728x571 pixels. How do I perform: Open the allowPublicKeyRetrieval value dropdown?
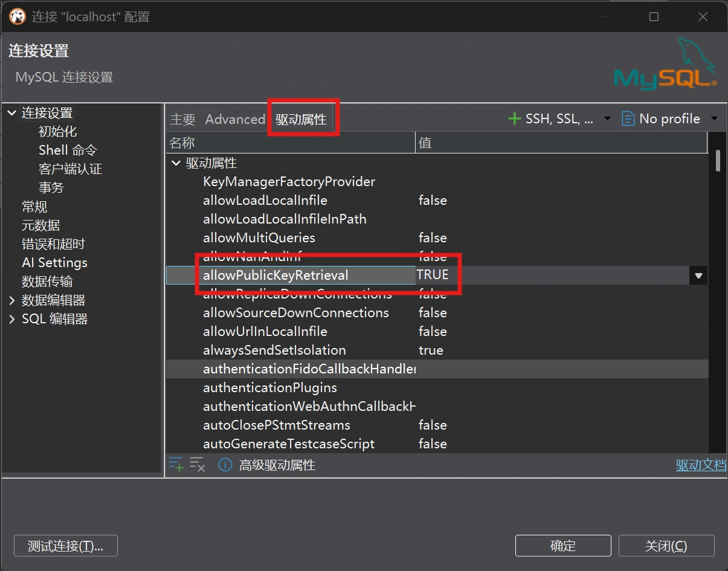coord(698,276)
